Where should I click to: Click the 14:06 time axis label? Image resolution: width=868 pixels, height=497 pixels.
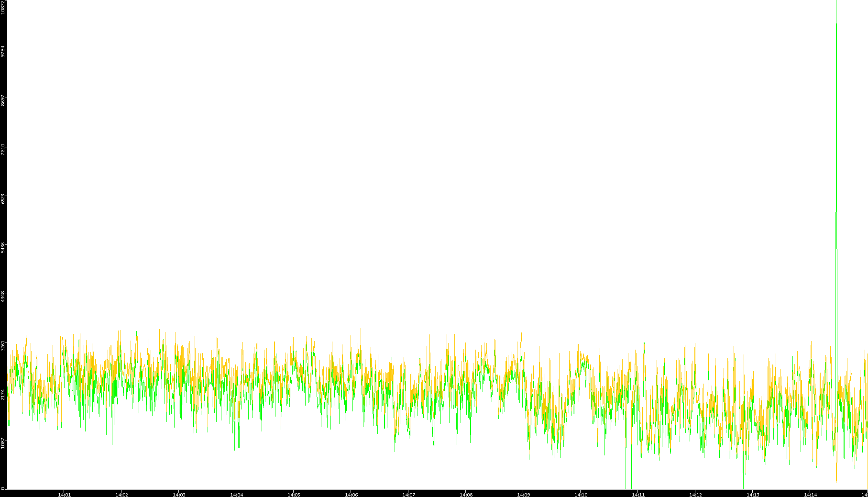point(351,495)
